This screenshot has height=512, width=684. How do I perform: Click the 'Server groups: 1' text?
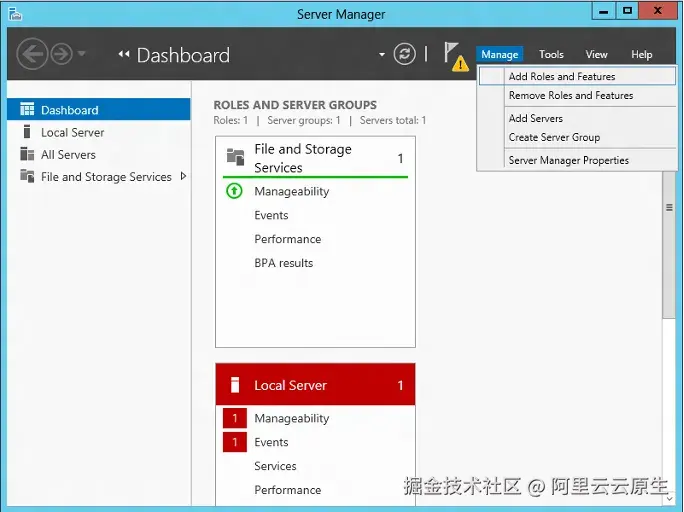304,120
